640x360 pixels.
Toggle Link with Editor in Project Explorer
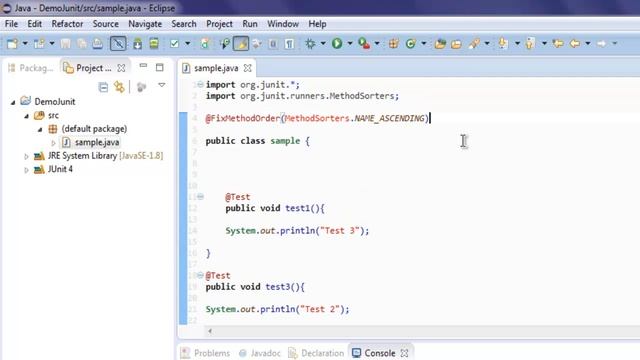tap(119, 87)
